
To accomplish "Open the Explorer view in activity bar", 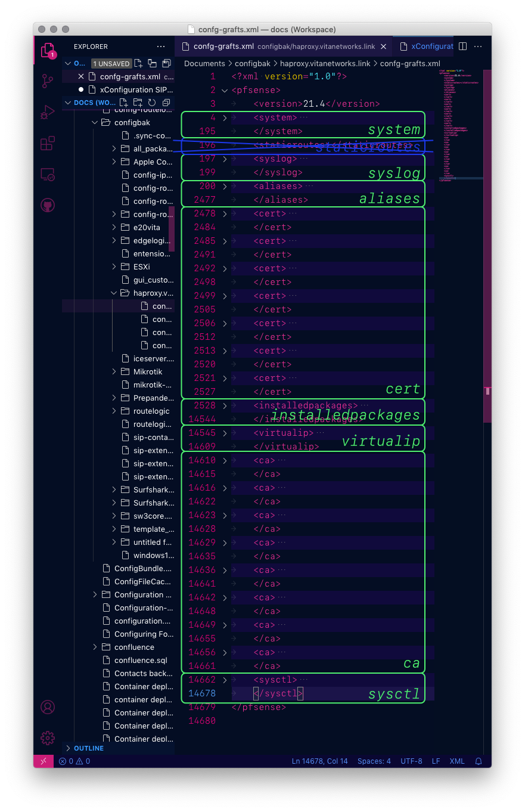I will click(x=47, y=51).
